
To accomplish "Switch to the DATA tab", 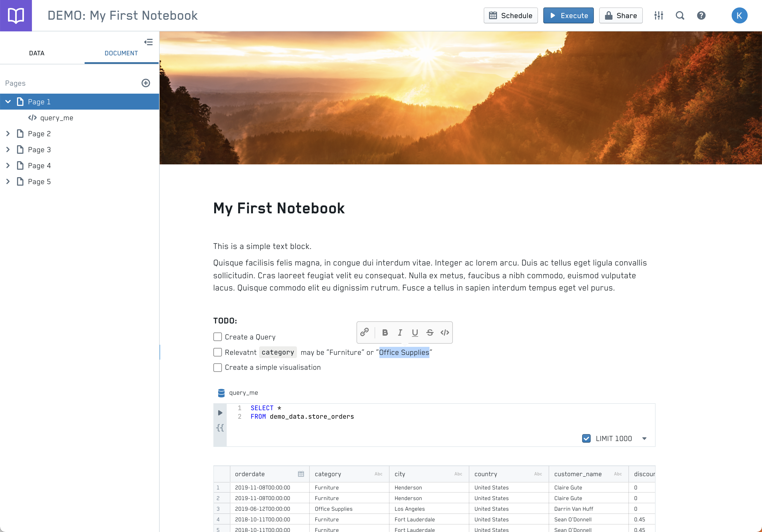I will [36, 53].
